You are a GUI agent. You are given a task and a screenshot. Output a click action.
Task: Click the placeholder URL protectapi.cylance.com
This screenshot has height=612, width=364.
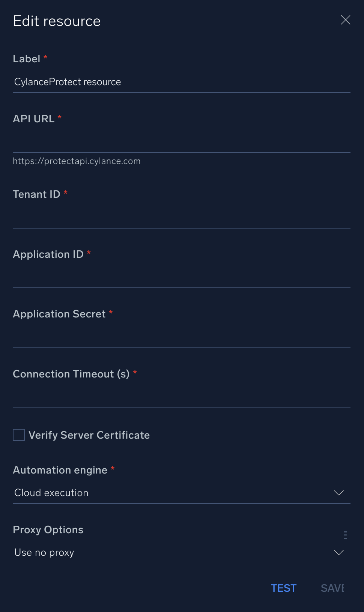point(77,161)
